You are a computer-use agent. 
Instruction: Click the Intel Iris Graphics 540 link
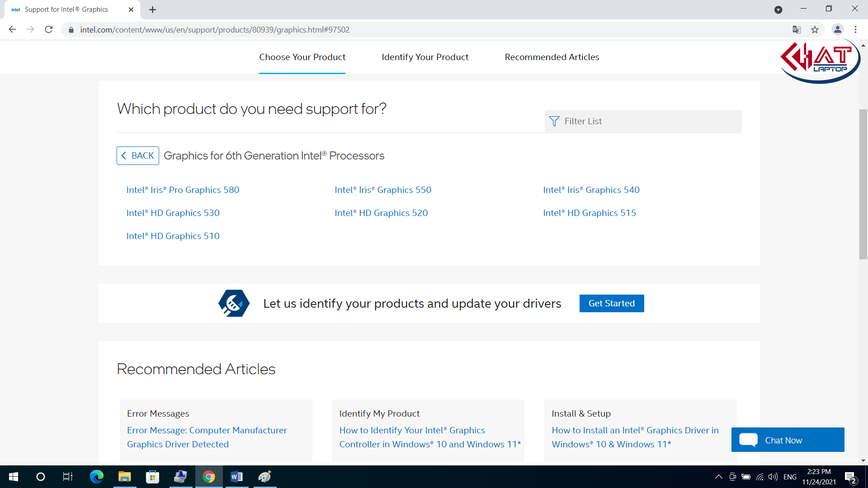coord(591,189)
